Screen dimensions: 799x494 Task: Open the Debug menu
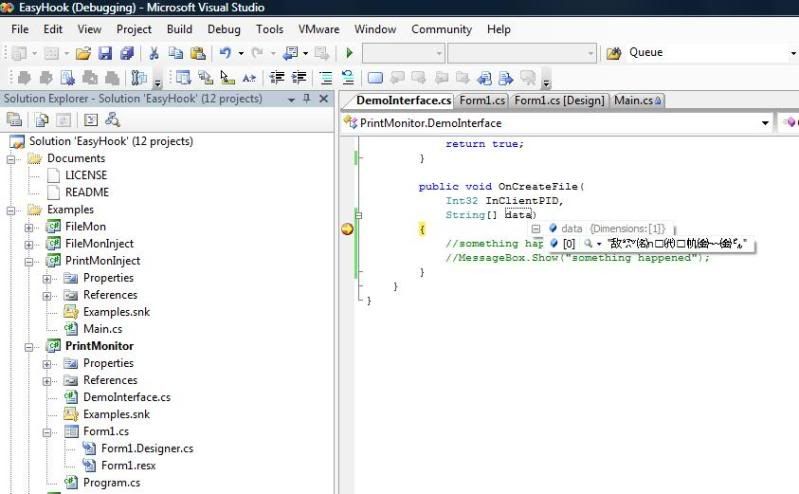[x=224, y=29]
